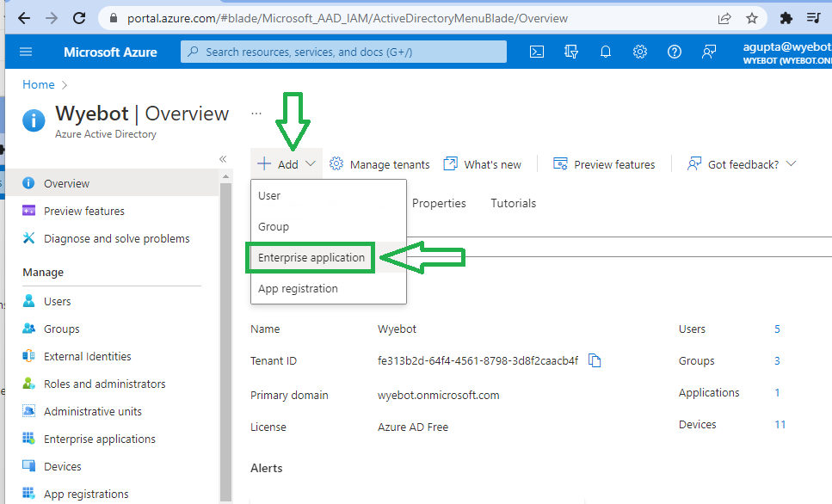The image size is (832, 504).
Task: Click the Home breadcrumb link
Action: (38, 85)
